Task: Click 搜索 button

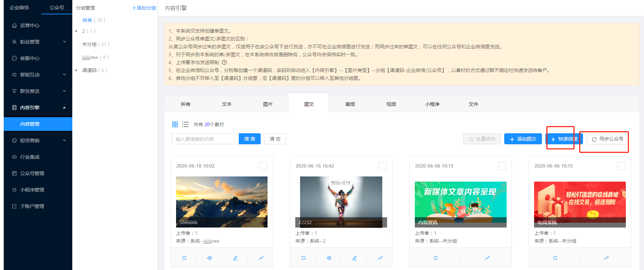Action: [x=250, y=139]
